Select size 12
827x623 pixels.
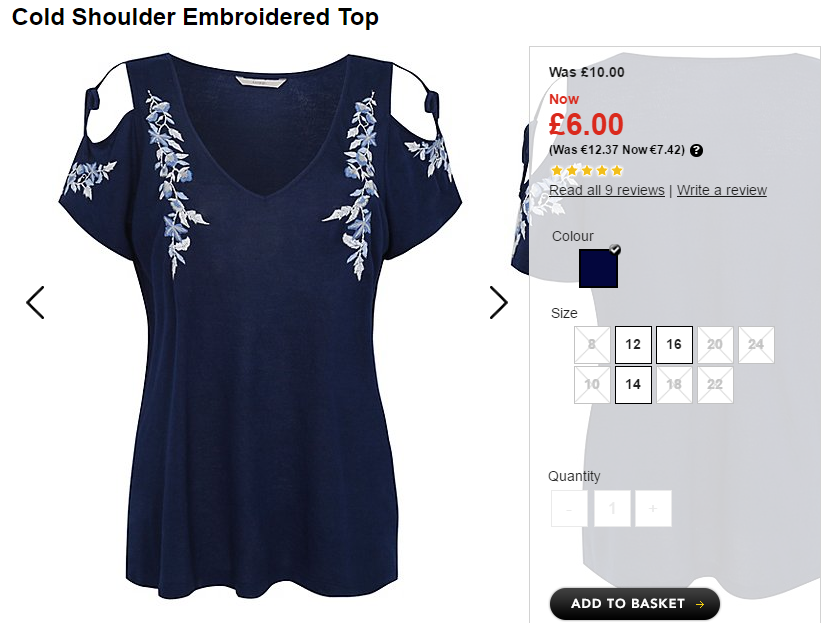pyautogui.click(x=633, y=344)
